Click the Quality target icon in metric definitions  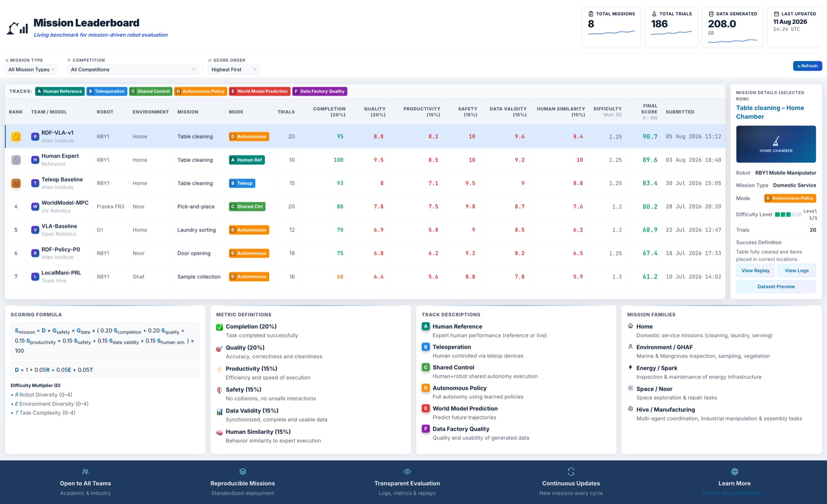[x=220, y=348]
